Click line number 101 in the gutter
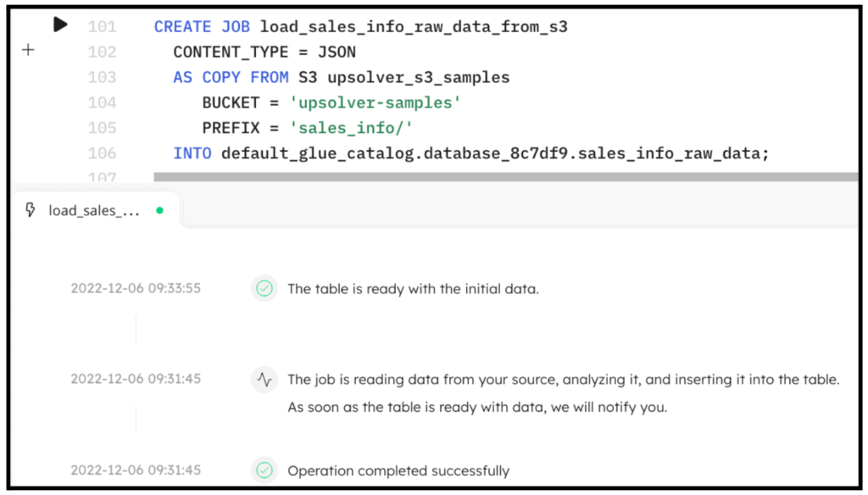The image size is (868, 495). [x=103, y=26]
